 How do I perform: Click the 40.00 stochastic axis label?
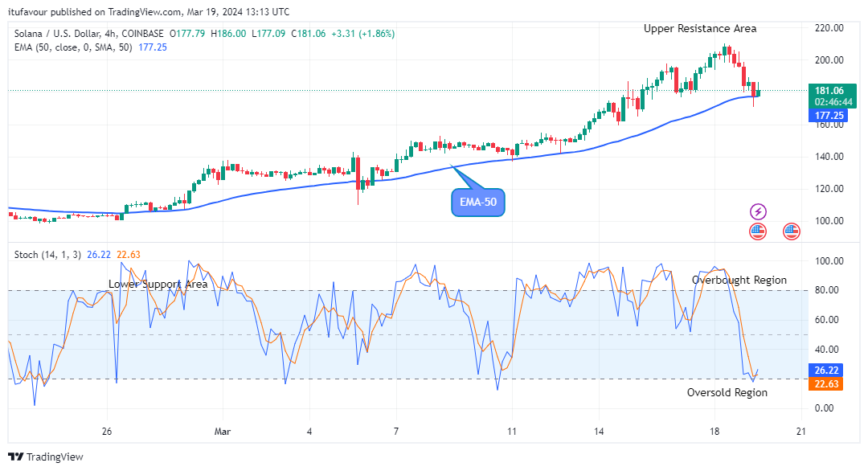click(826, 350)
